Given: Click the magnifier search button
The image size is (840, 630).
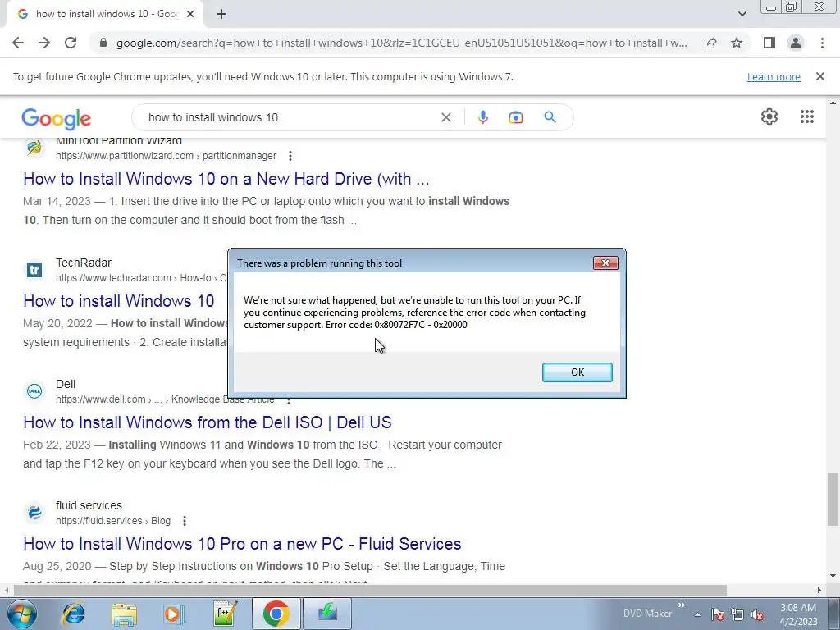Looking at the screenshot, I should point(550,117).
